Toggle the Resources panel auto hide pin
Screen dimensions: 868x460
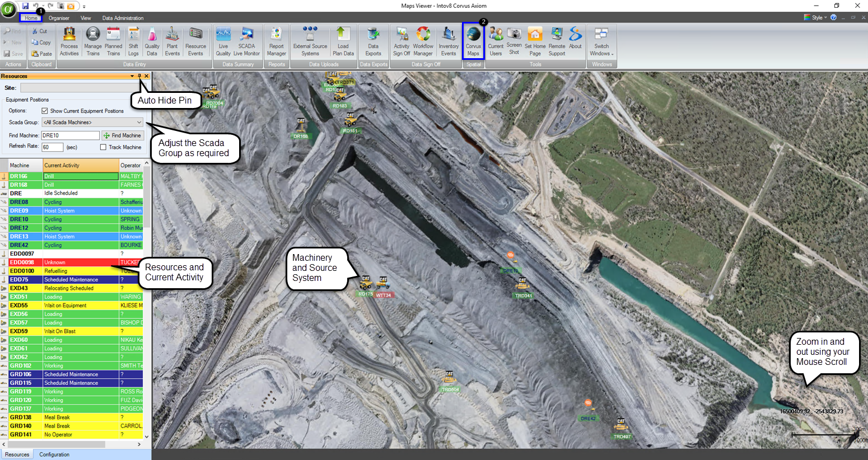pos(139,76)
